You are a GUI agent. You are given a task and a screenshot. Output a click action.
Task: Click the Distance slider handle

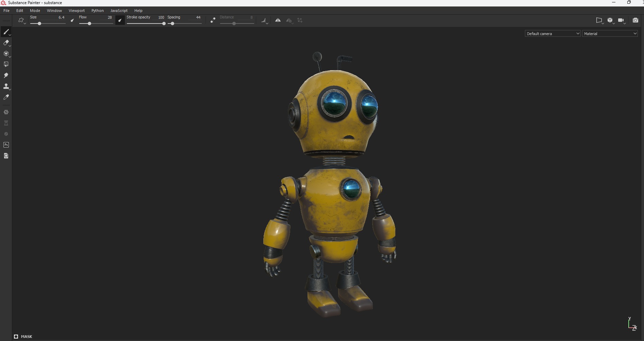(234, 24)
